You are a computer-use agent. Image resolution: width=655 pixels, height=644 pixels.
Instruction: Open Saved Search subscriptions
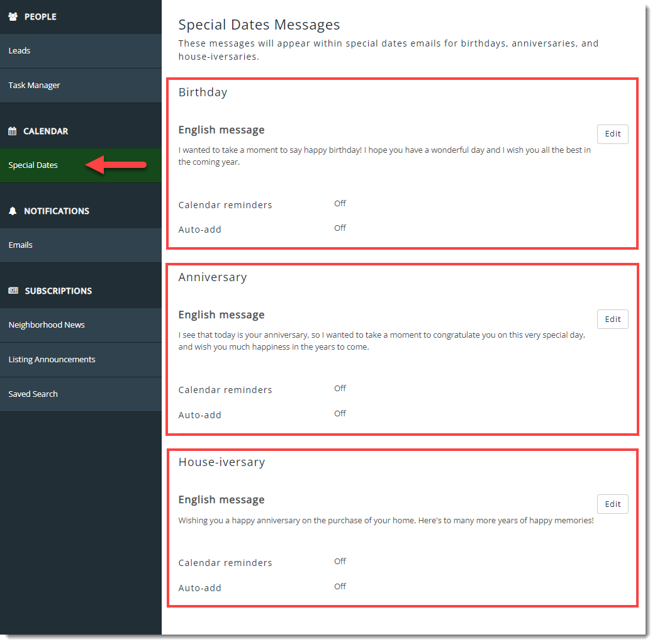(x=33, y=394)
